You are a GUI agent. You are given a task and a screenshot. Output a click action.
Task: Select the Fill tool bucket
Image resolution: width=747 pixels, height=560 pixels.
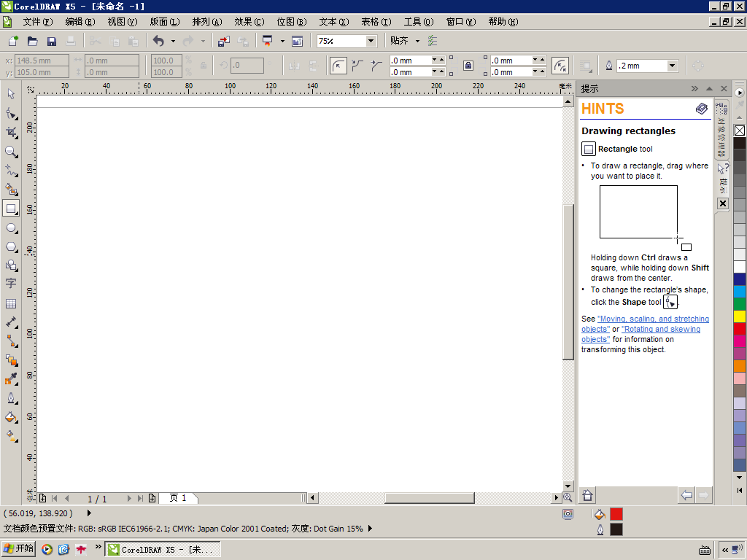pyautogui.click(x=11, y=417)
